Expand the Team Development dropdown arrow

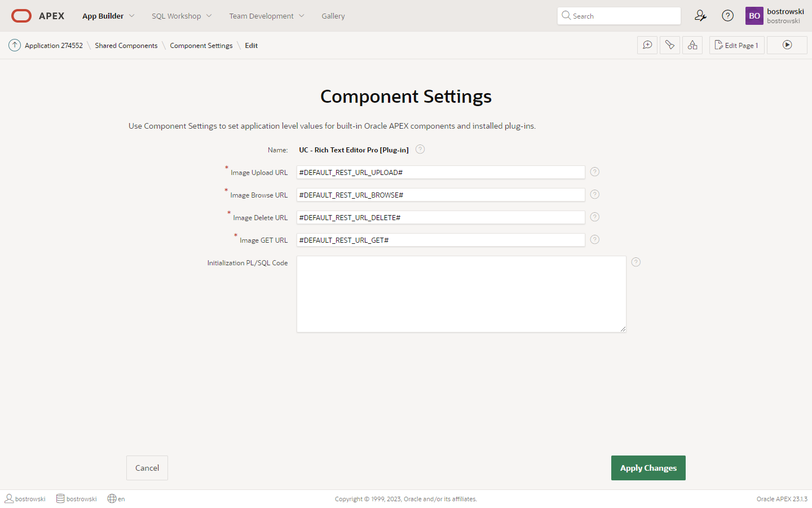point(302,16)
